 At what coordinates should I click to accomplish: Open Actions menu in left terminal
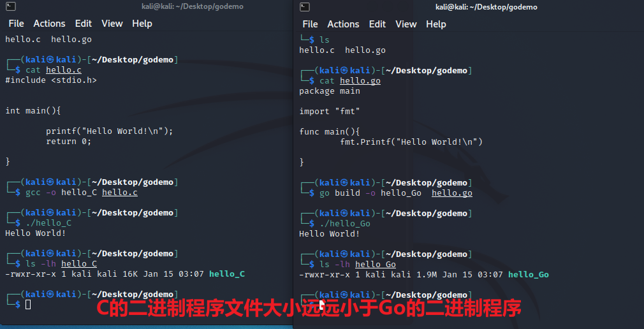49,24
